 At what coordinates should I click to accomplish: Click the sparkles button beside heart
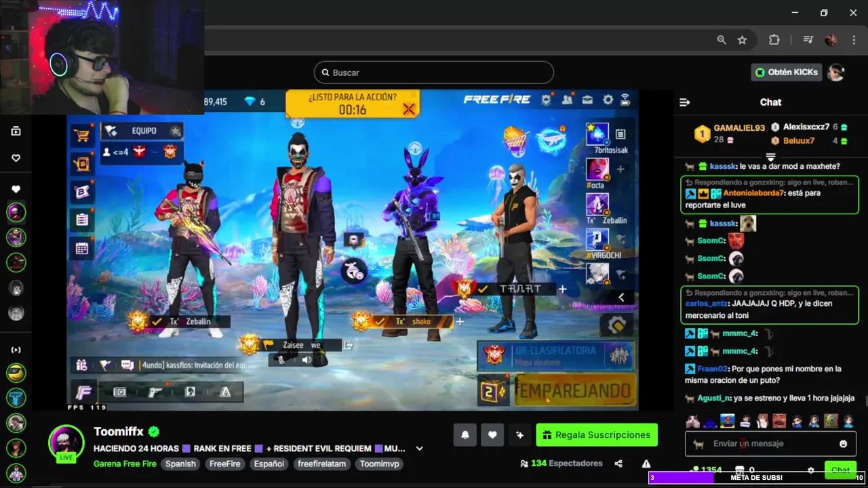tap(519, 435)
